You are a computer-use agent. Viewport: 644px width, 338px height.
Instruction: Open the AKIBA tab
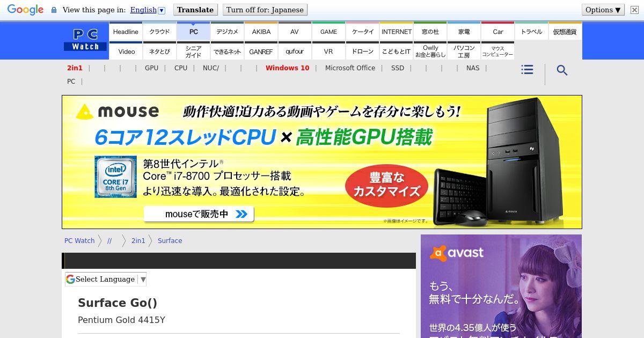click(261, 31)
